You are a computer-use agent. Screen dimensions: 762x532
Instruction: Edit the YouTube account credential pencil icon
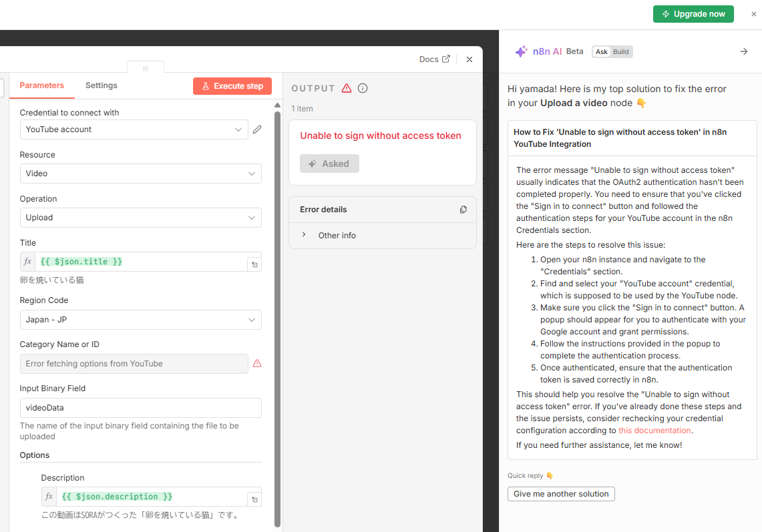257,129
